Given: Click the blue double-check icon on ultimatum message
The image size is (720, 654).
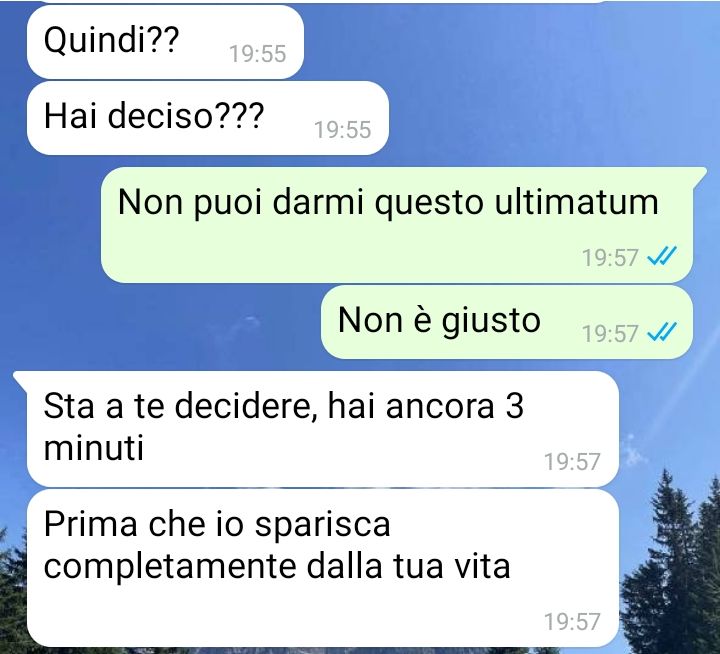Looking at the screenshot, I should (x=662, y=256).
